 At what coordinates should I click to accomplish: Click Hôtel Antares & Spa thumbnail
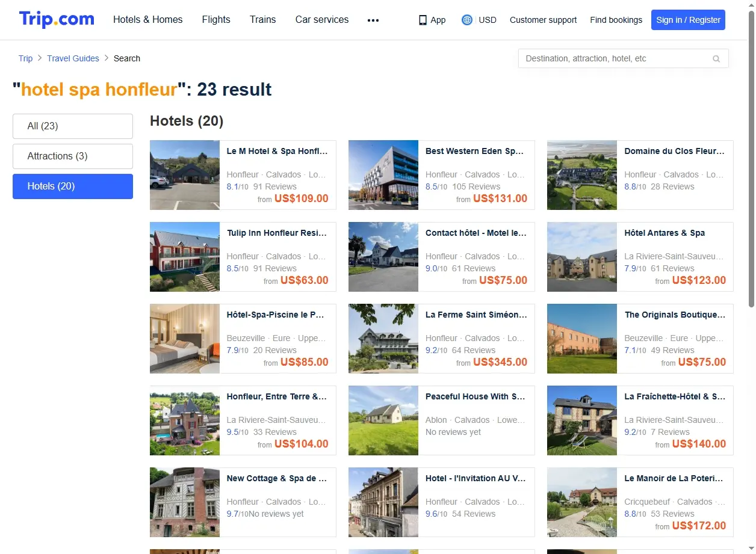coord(582,257)
